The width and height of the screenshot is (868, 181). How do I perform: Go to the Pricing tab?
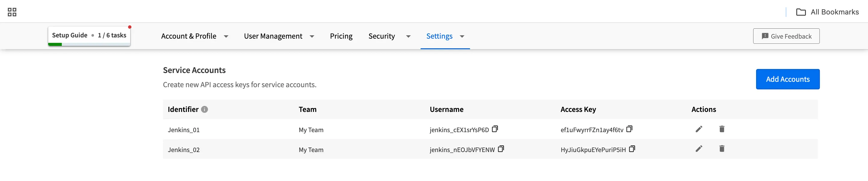click(341, 36)
